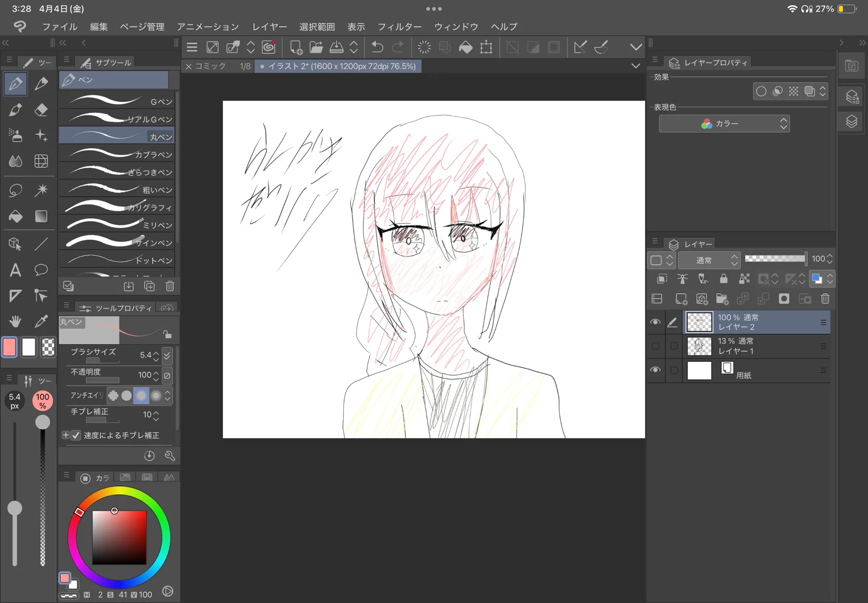Viewport: 868px width, 603px height.
Task: Select the Hand move tool
Action: (15, 321)
